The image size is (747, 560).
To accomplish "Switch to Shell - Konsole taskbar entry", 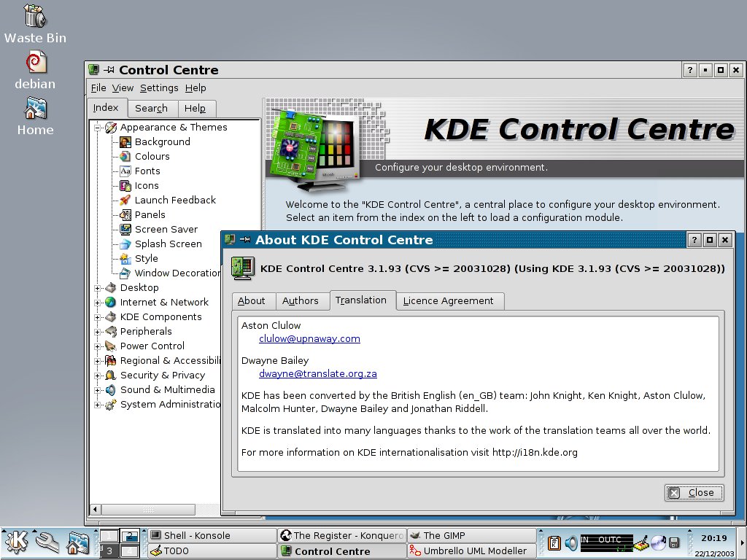I will point(212,536).
